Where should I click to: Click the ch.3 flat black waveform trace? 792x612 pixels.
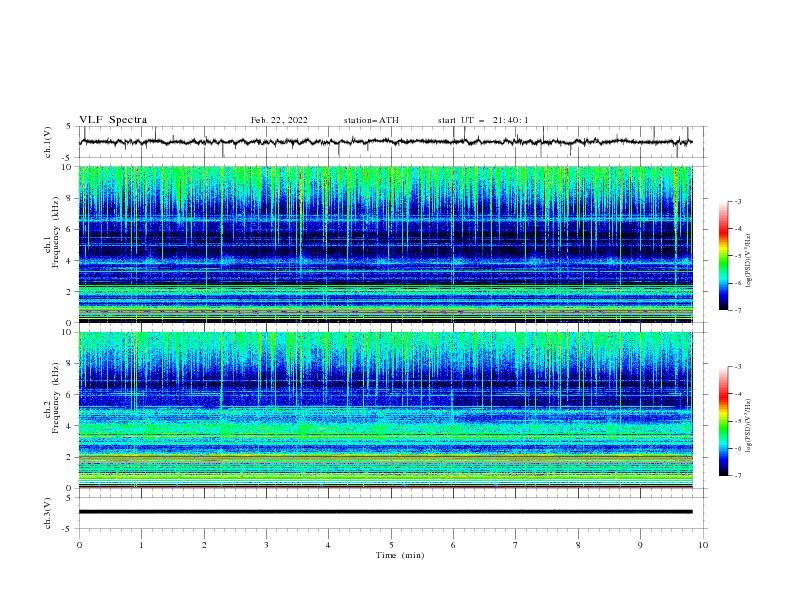385,512
